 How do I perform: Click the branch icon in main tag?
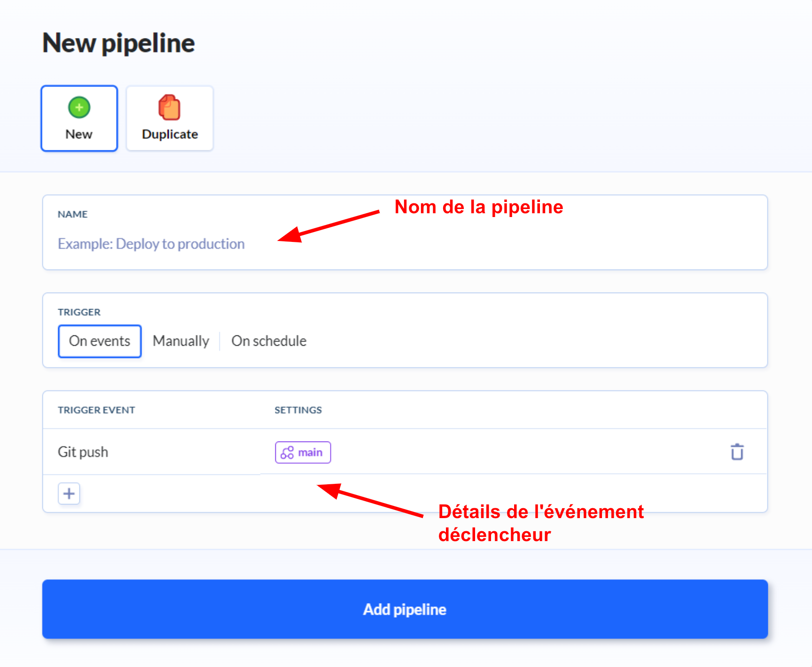pyautogui.click(x=287, y=452)
